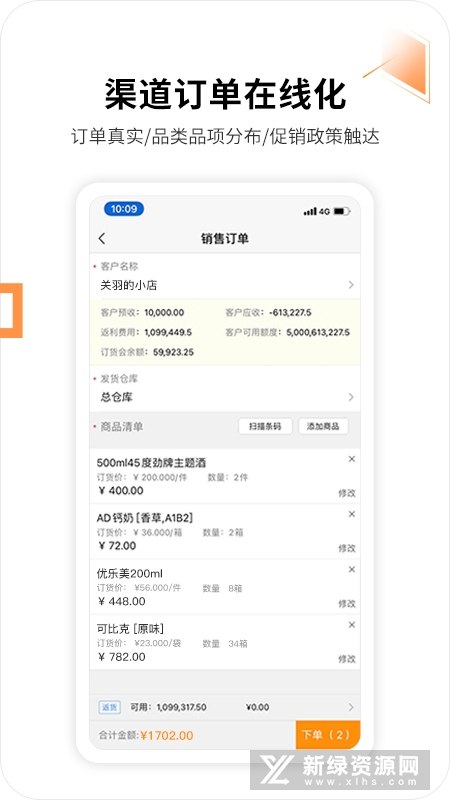Click 订货会余额 value 59,923.25
This screenshot has height=800, width=450.
tap(173, 352)
